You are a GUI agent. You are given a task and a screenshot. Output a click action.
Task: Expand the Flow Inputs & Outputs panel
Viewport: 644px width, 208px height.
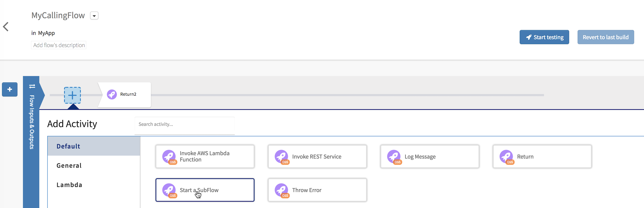(x=32, y=117)
